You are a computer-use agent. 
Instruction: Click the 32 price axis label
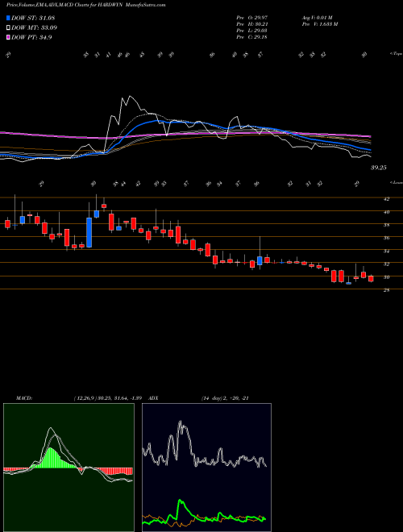coord(386,264)
